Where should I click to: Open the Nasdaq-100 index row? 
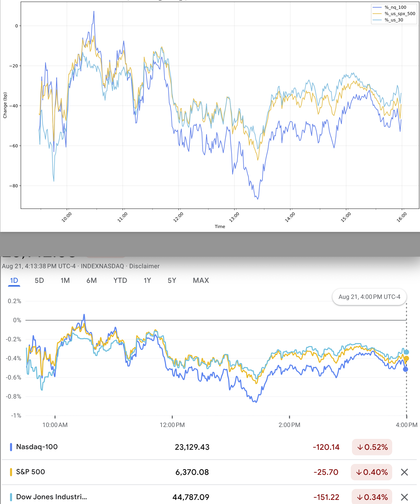coord(37,447)
